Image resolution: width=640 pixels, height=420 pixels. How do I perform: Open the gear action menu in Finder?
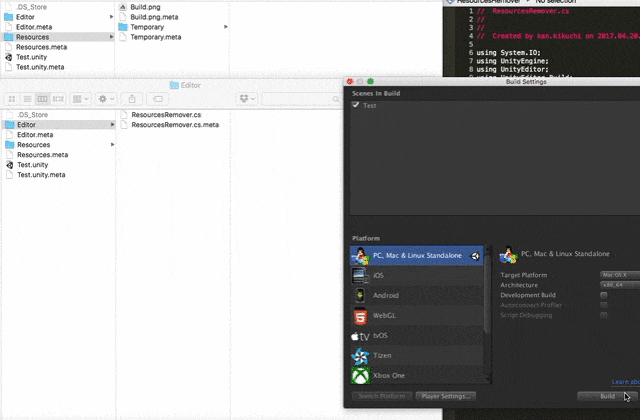coord(106,99)
